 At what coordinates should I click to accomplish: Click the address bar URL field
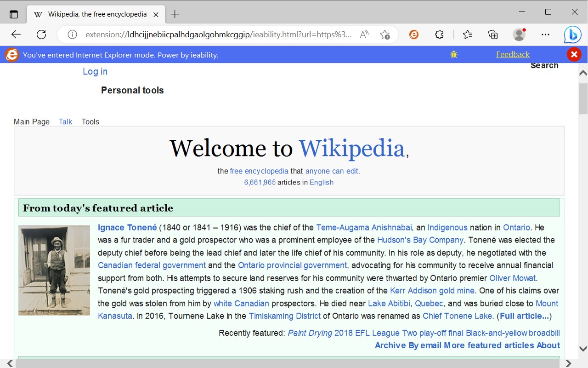(219, 34)
